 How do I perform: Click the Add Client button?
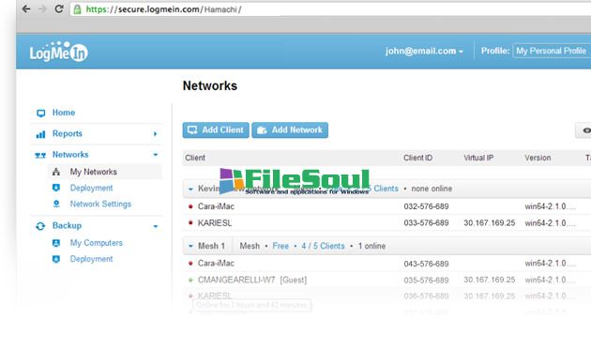pos(216,130)
